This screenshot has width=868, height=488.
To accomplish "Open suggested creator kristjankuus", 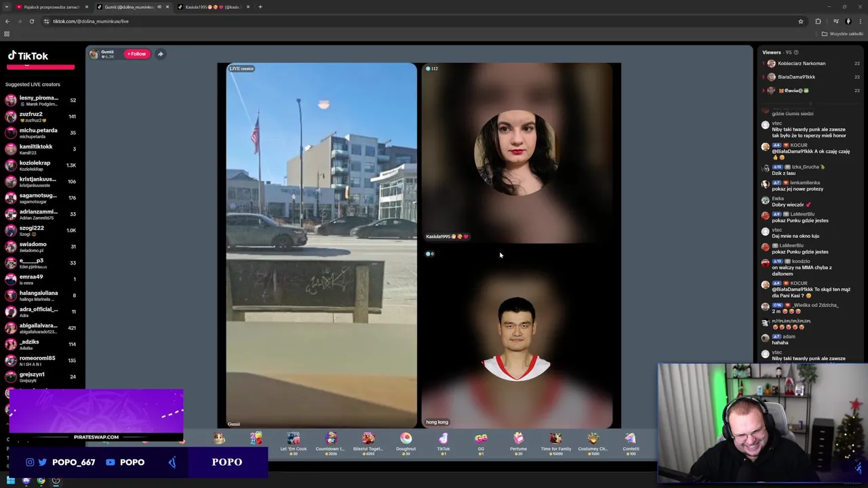I will (41, 182).
